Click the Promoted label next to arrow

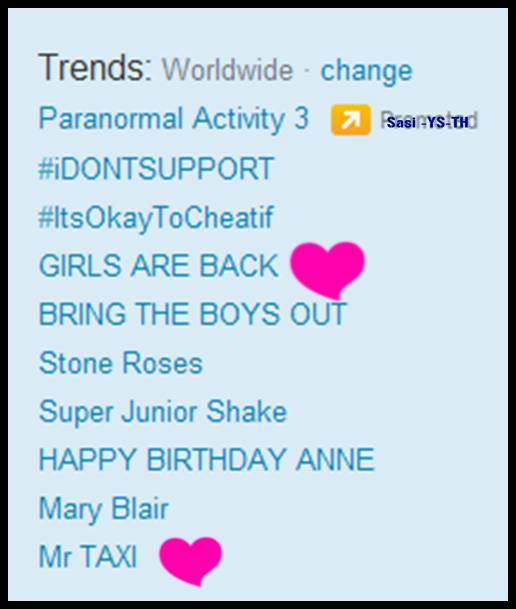[x=429, y=121]
